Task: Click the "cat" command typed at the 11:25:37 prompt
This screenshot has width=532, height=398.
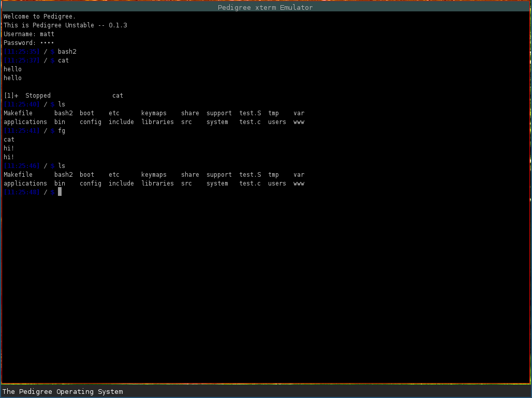Action: (x=64, y=60)
